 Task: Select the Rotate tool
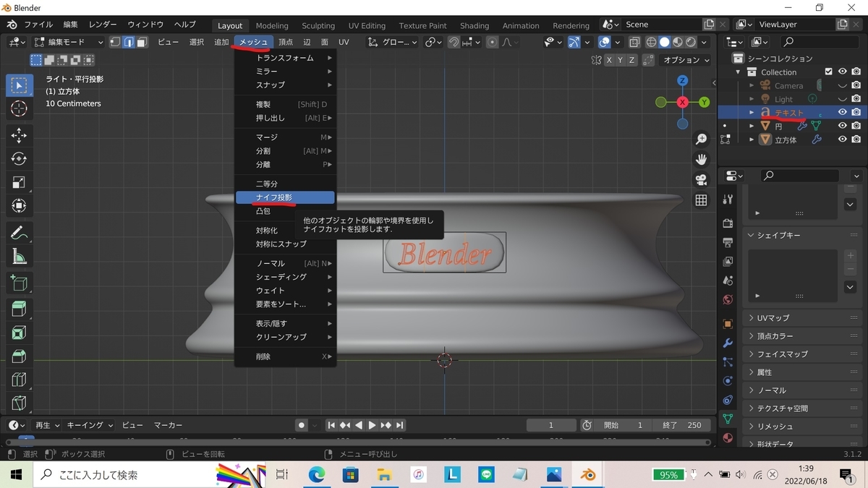coord(20,159)
